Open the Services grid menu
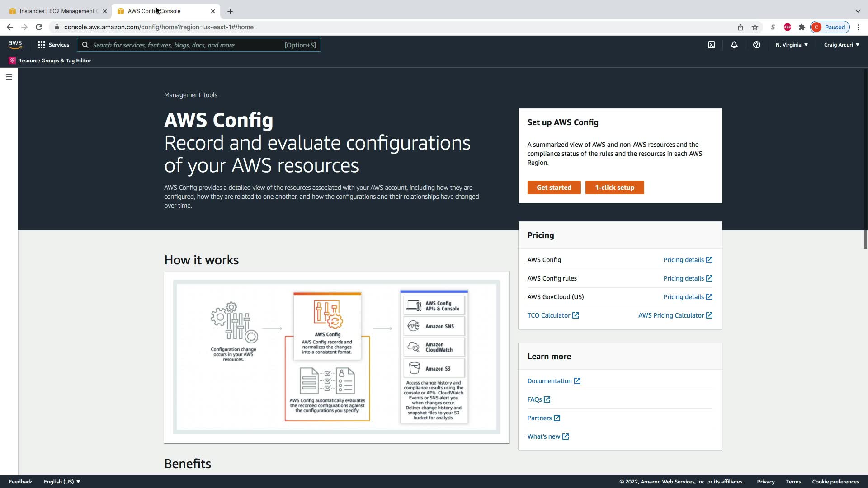The width and height of the screenshot is (868, 488). tap(53, 45)
